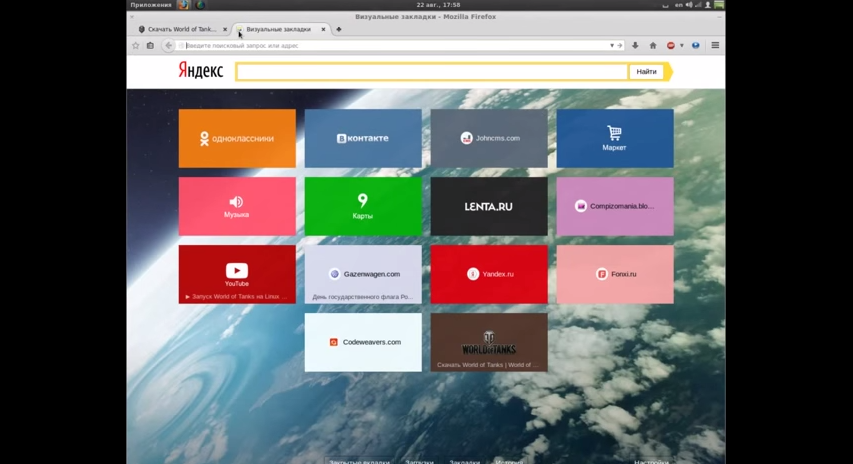Open Загрузки link at the bottom
The image size is (853, 464).
(x=419, y=461)
